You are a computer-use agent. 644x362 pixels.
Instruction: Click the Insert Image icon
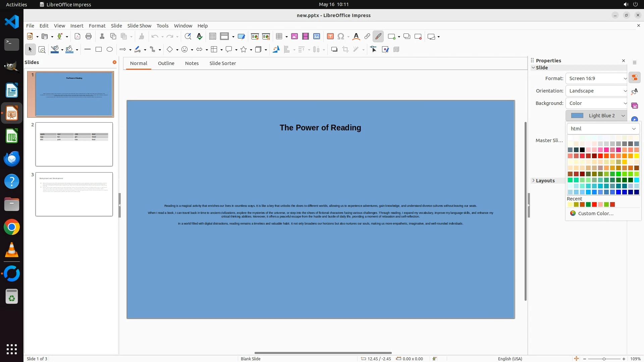tap(294, 37)
